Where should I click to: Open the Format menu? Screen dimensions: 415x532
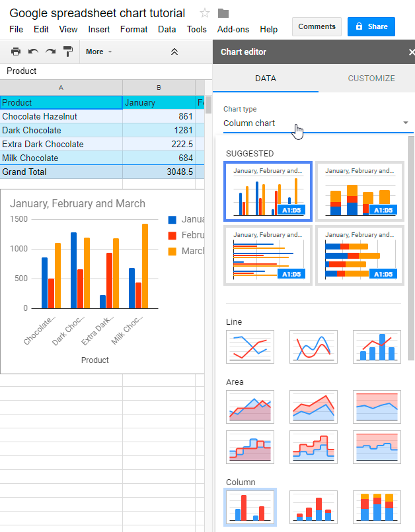pyautogui.click(x=133, y=29)
